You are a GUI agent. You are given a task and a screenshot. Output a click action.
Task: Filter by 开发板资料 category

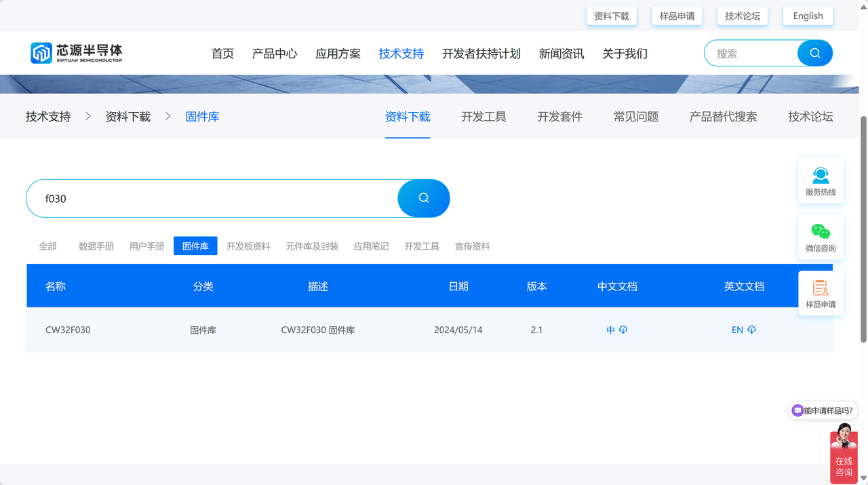248,246
